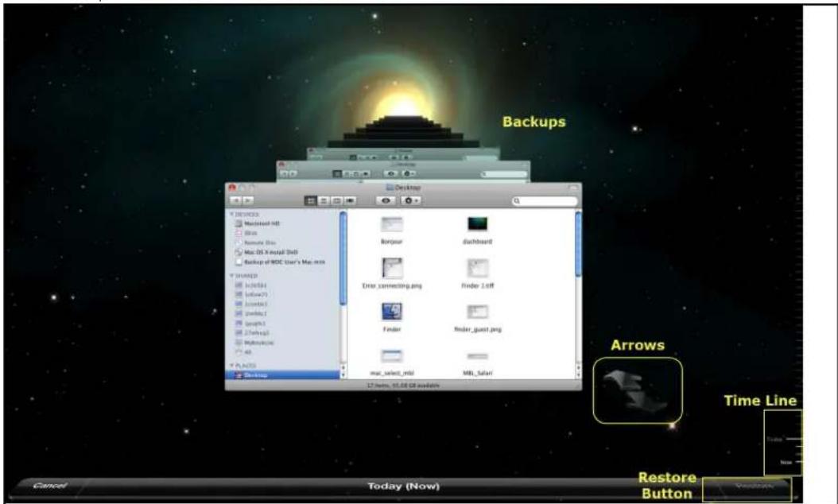The width and height of the screenshot is (838, 504).
Task: Click the Today (Now) label in bottom bar
Action: point(404,487)
